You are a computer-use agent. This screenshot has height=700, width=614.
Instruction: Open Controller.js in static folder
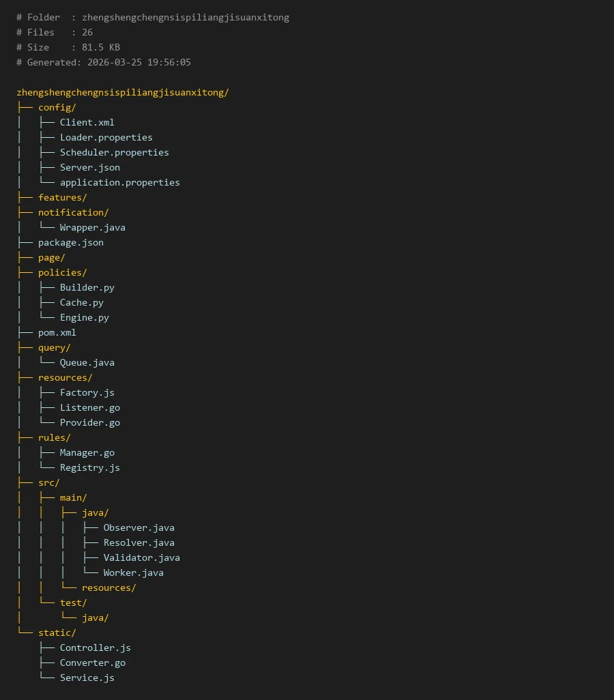click(95, 647)
